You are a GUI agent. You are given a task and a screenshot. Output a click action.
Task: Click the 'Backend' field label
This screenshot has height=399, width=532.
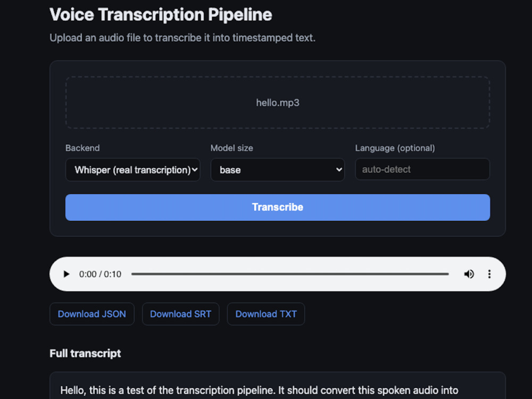coord(82,148)
